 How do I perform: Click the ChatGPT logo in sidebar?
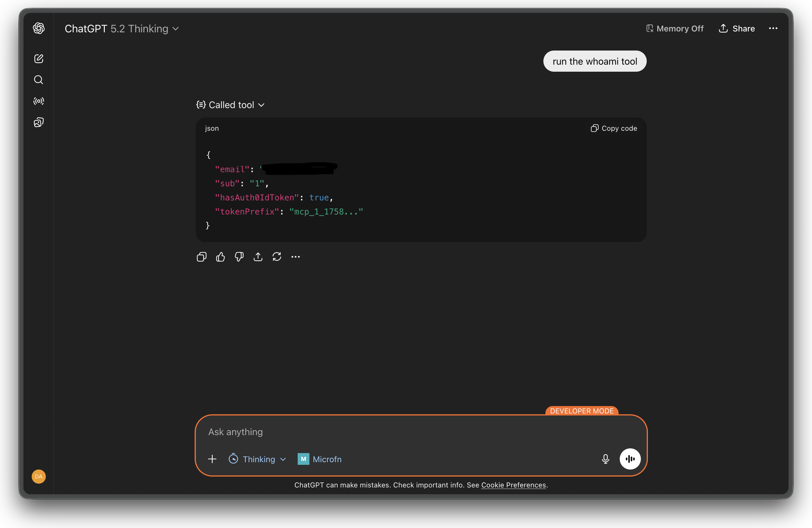click(38, 28)
